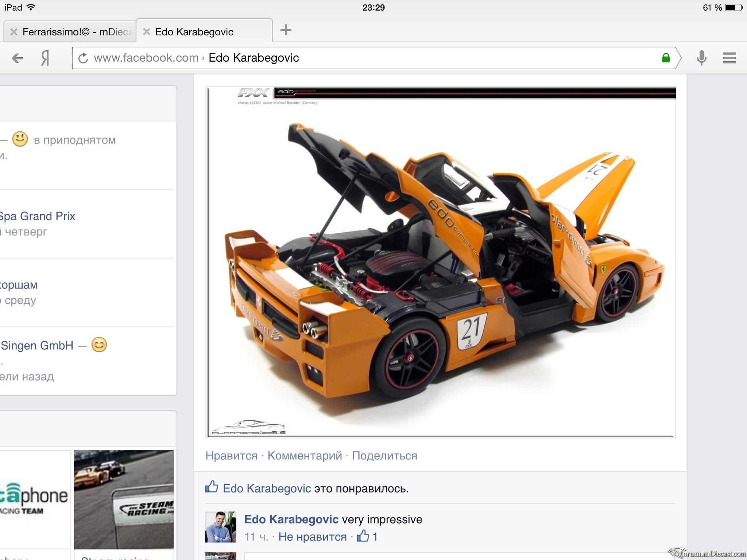Open Edo Karabegovic from likes line
The width and height of the screenshot is (747, 560).
pos(267,489)
